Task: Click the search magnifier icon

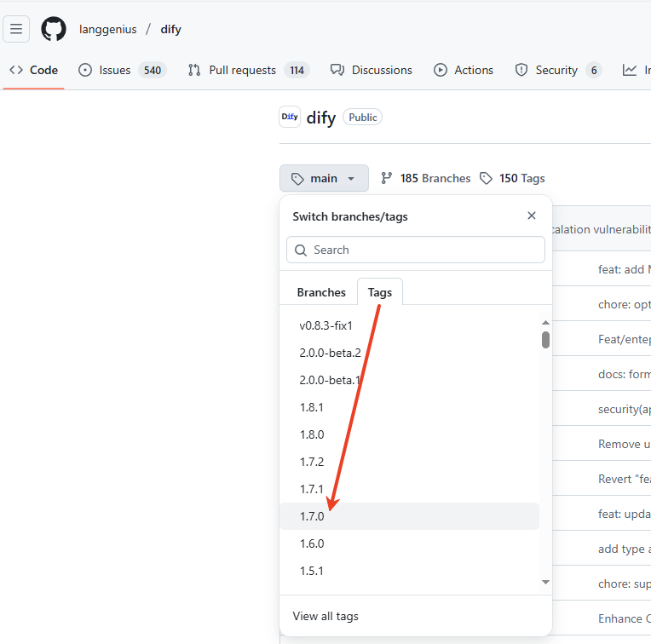Action: (301, 250)
